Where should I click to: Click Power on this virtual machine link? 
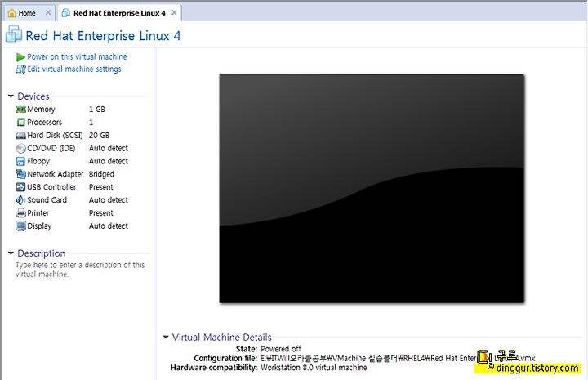pos(77,56)
